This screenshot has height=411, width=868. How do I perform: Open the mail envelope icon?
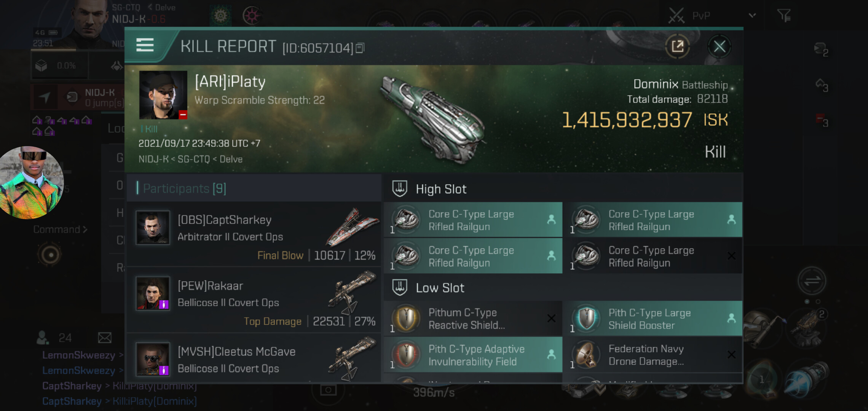pos(104,338)
